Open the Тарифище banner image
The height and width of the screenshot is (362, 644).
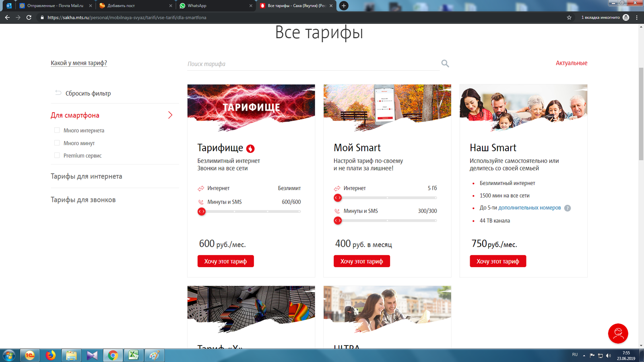click(251, 107)
